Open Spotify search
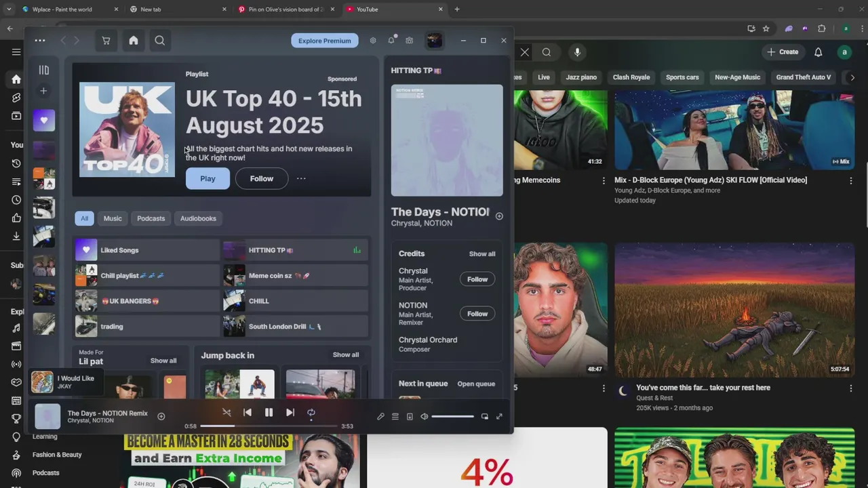Screen dimensions: 868x488 click(x=159, y=41)
